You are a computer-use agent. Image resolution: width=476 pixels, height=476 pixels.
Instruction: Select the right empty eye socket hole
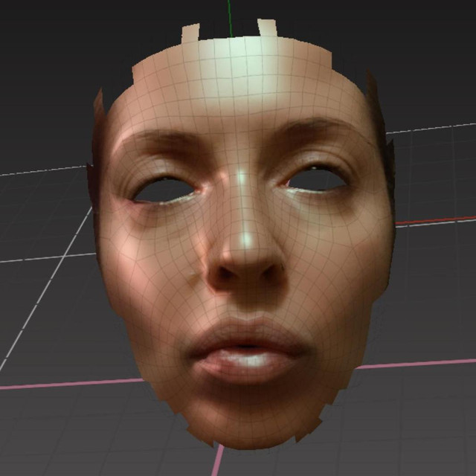pyautogui.click(x=318, y=178)
